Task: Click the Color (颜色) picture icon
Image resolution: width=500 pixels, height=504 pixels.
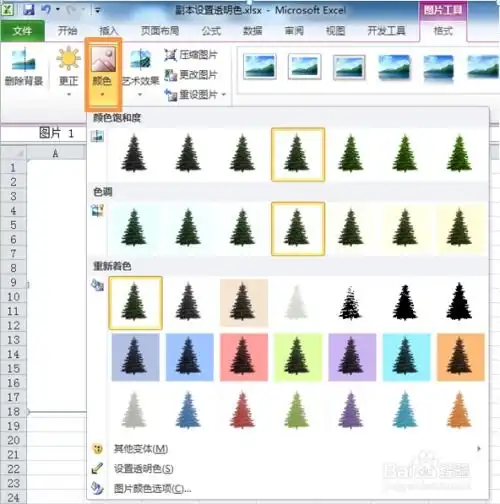Action: pos(103,59)
